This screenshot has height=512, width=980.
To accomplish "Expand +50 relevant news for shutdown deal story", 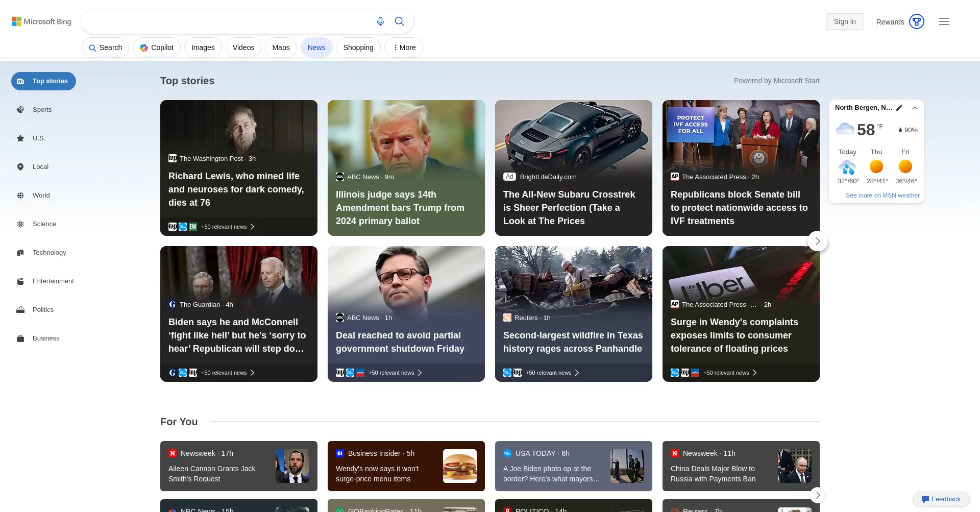I will point(395,373).
